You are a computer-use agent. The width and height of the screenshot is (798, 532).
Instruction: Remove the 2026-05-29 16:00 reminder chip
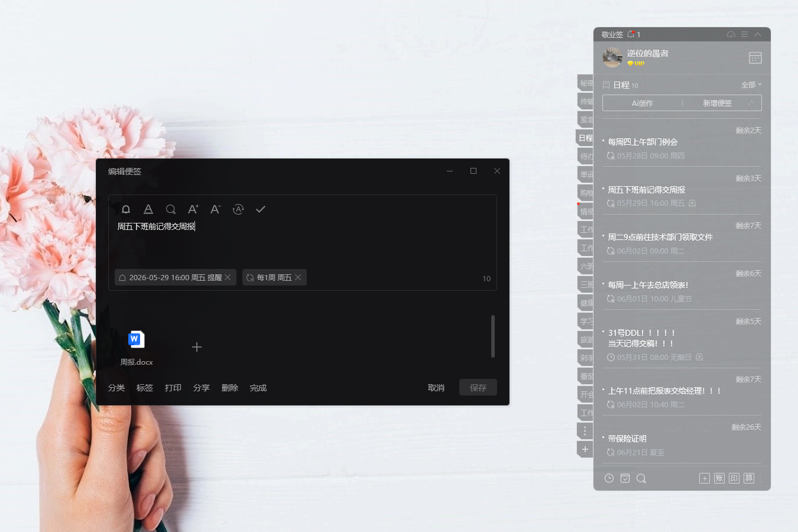tap(228, 277)
